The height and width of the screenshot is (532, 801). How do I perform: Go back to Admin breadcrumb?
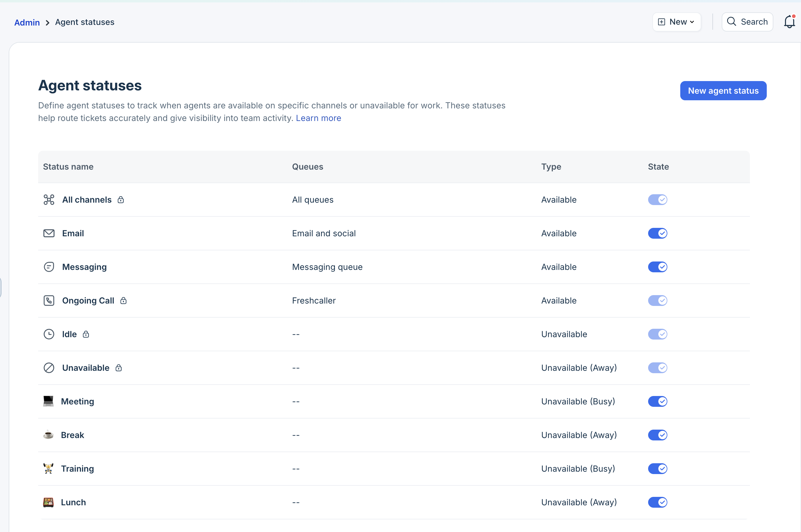[27, 23]
